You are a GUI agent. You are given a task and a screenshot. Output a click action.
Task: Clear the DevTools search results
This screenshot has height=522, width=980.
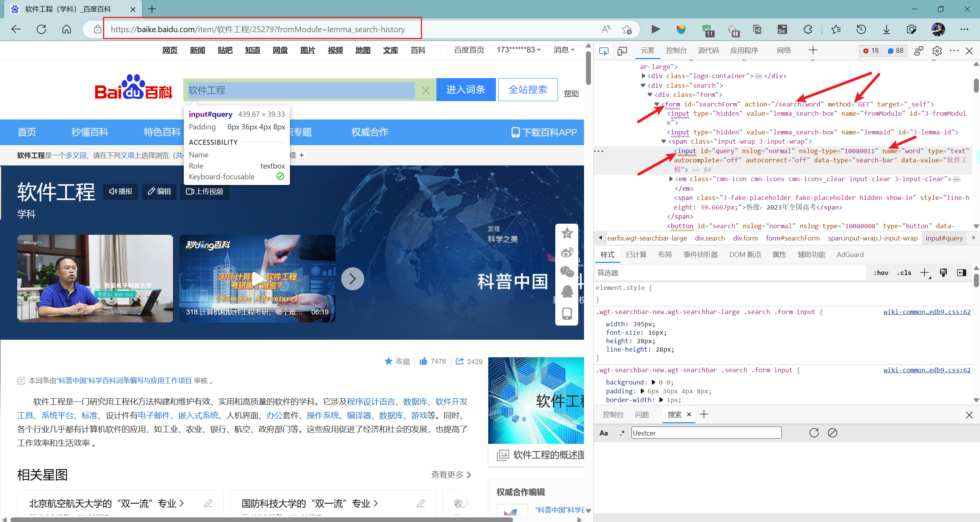coord(833,433)
